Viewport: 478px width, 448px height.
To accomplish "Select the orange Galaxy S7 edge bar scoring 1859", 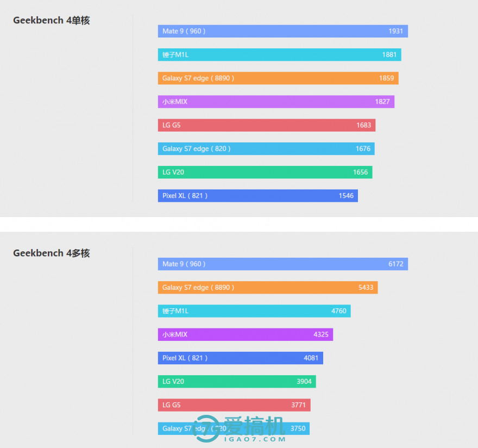I will coord(278,78).
